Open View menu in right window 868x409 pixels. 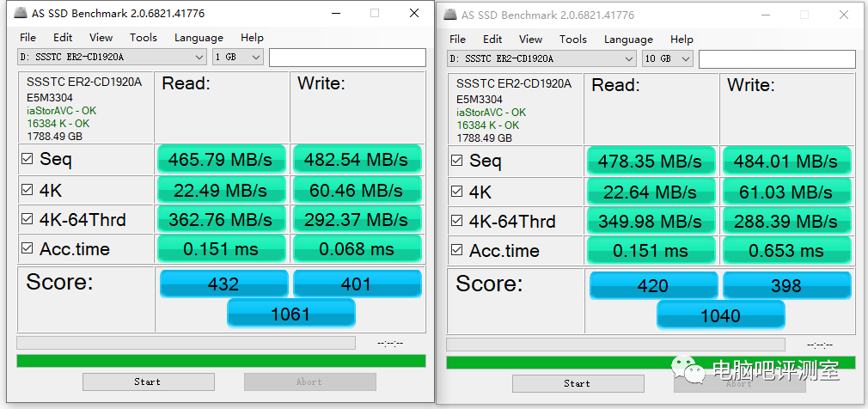tap(530, 40)
